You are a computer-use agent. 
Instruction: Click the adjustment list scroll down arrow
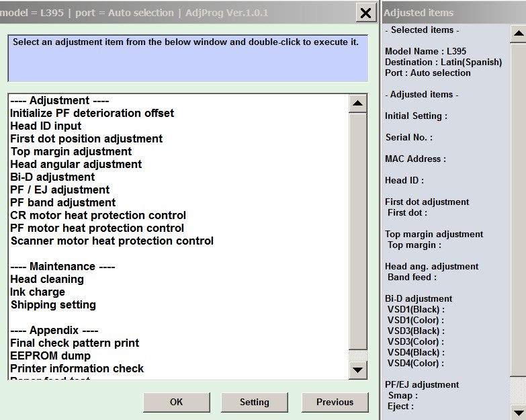pyautogui.click(x=357, y=370)
